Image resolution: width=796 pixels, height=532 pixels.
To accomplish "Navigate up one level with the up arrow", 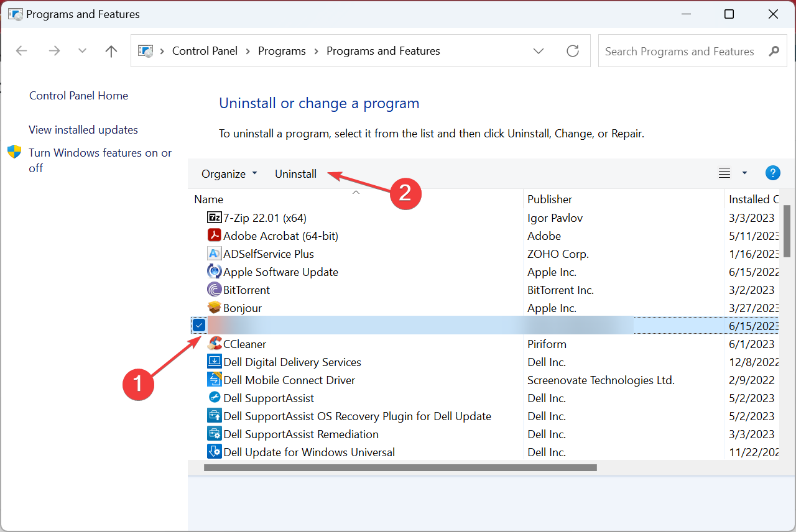I will point(111,51).
